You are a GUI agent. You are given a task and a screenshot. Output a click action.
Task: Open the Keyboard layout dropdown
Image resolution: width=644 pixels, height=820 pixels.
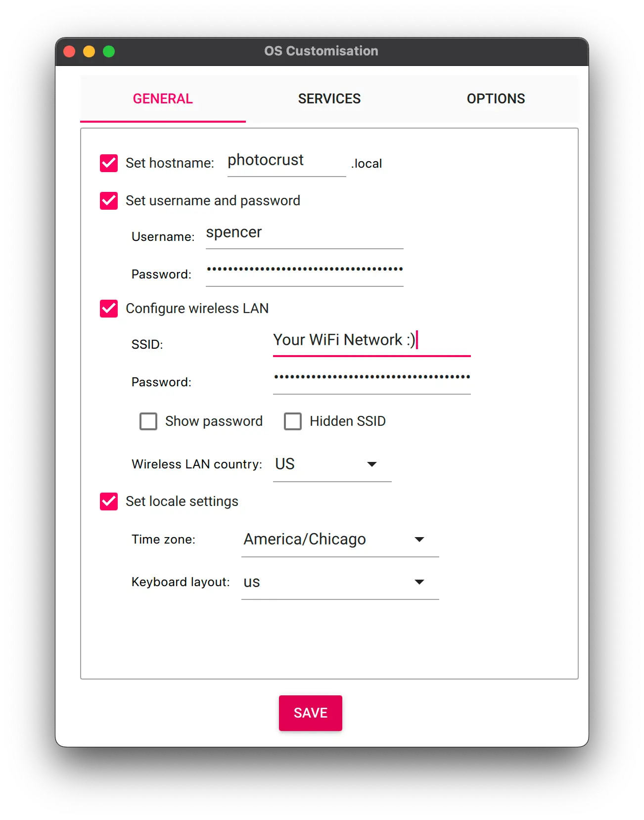(340, 582)
